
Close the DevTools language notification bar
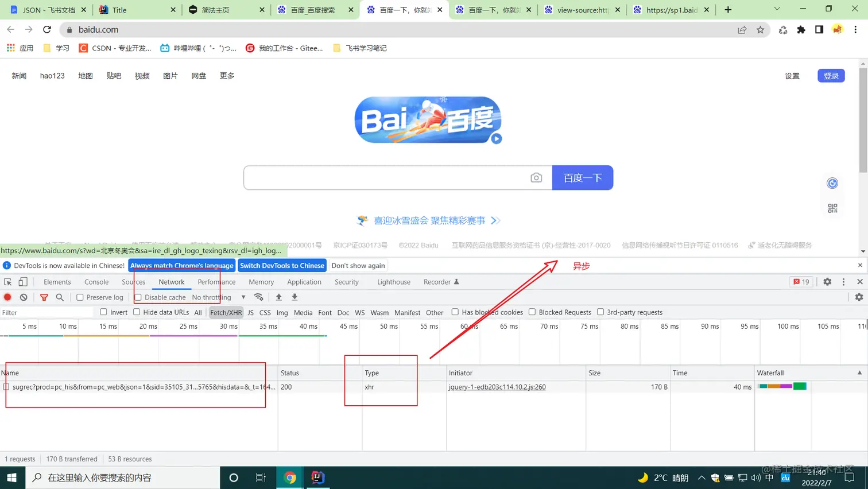tap(860, 265)
